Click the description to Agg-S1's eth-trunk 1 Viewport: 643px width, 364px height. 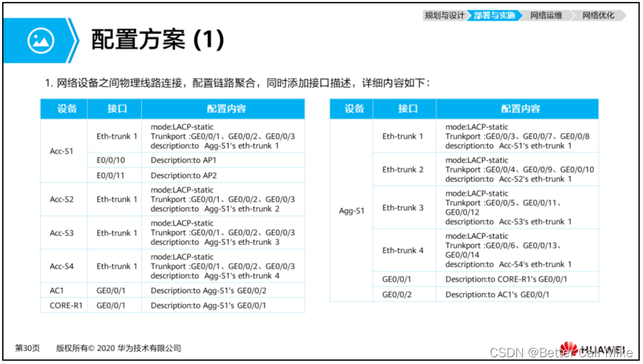[x=215, y=146]
